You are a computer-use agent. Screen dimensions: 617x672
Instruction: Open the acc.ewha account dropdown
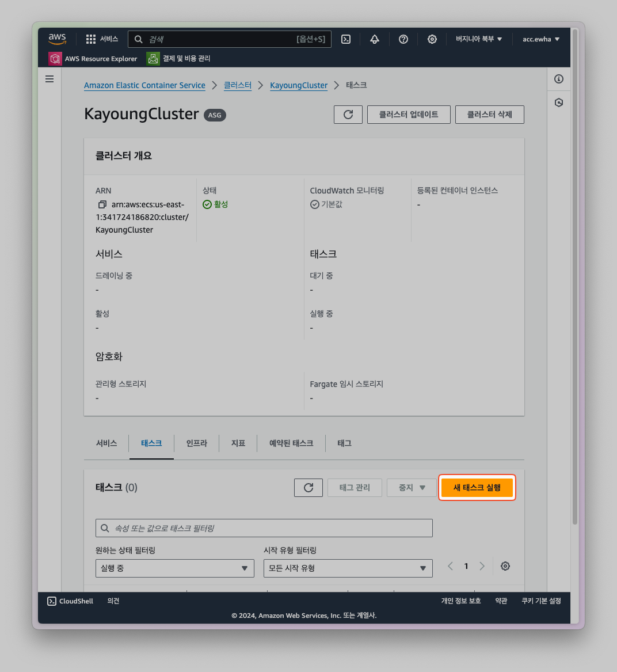[540, 39]
